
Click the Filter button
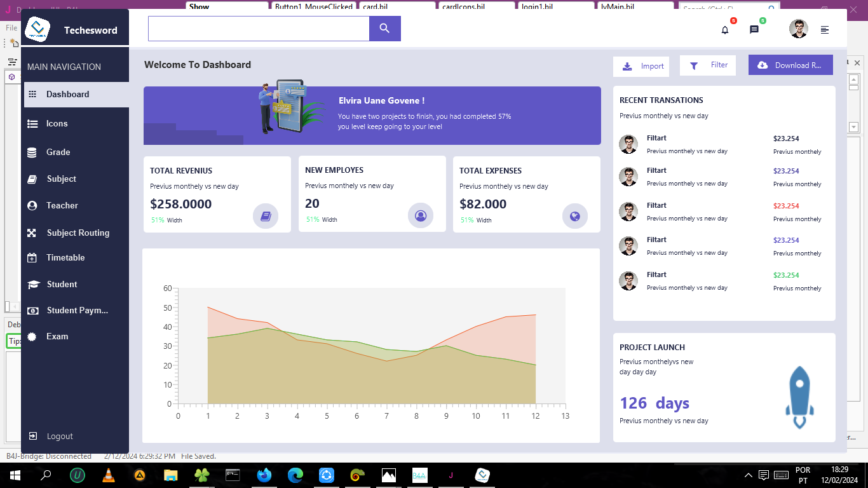point(708,65)
